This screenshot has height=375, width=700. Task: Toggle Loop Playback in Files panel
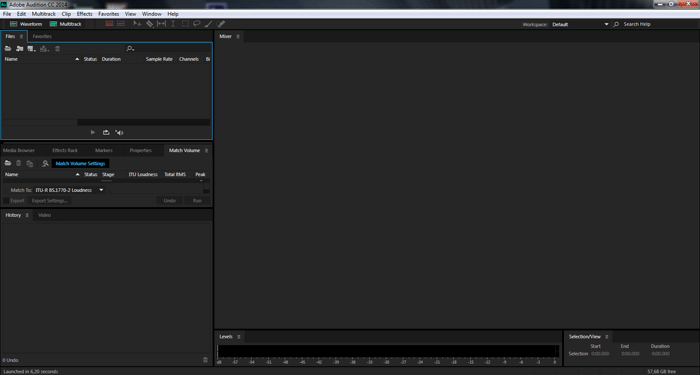[106, 133]
